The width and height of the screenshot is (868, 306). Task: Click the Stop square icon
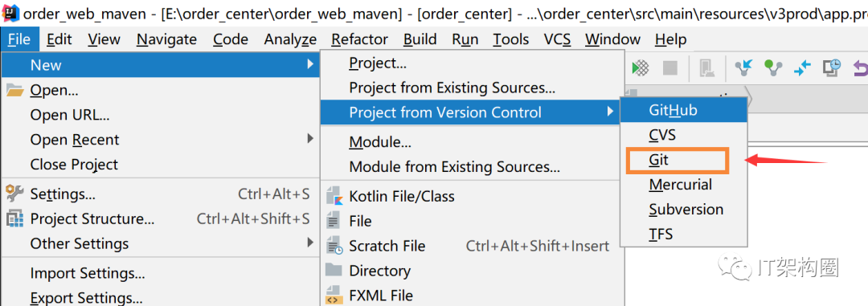pyautogui.click(x=670, y=68)
